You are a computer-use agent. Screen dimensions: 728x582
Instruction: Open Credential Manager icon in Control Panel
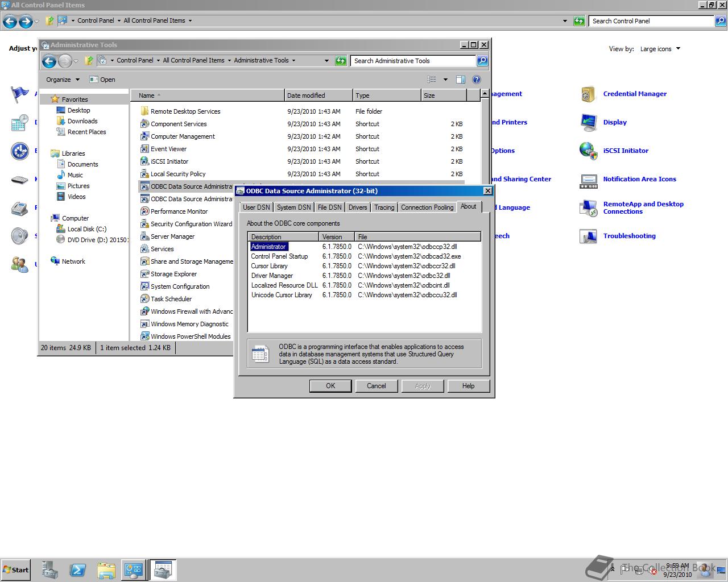[x=588, y=94]
